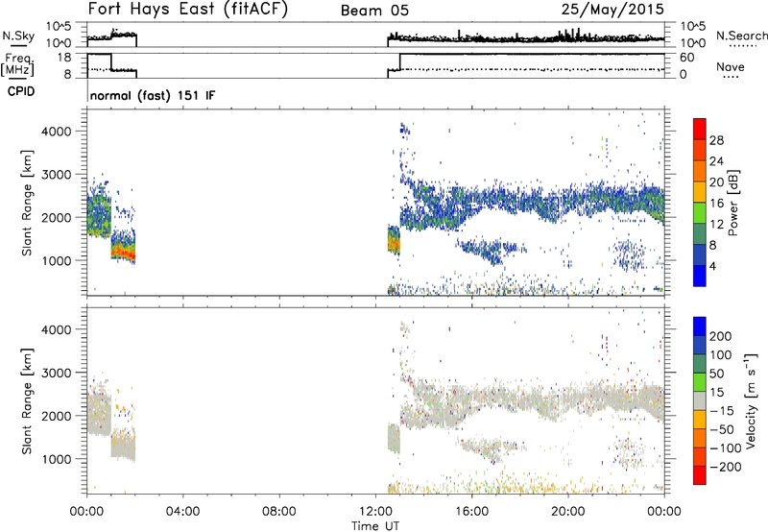This screenshot has height=532, width=768.
Task: Click the '08:00' time axis label
Action: pyautogui.click(x=279, y=512)
